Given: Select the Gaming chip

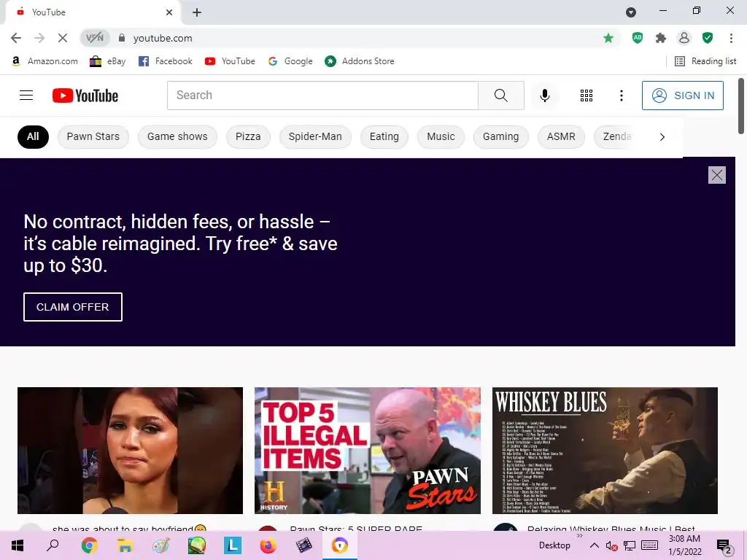Looking at the screenshot, I should [500, 136].
